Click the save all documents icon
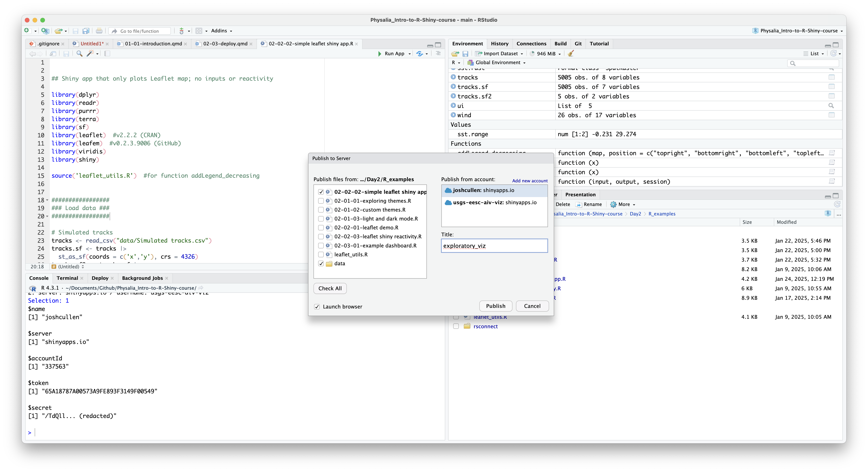The image size is (868, 472). 86,31
